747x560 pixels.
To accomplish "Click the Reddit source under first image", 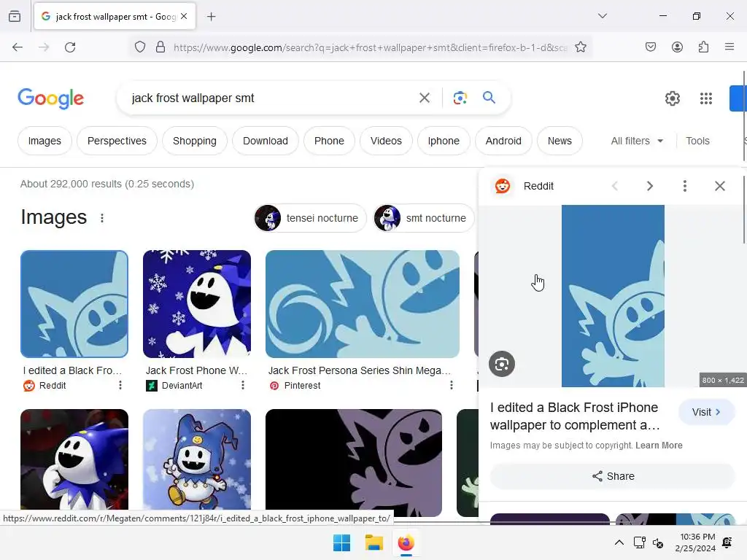I will pyautogui.click(x=44, y=386).
